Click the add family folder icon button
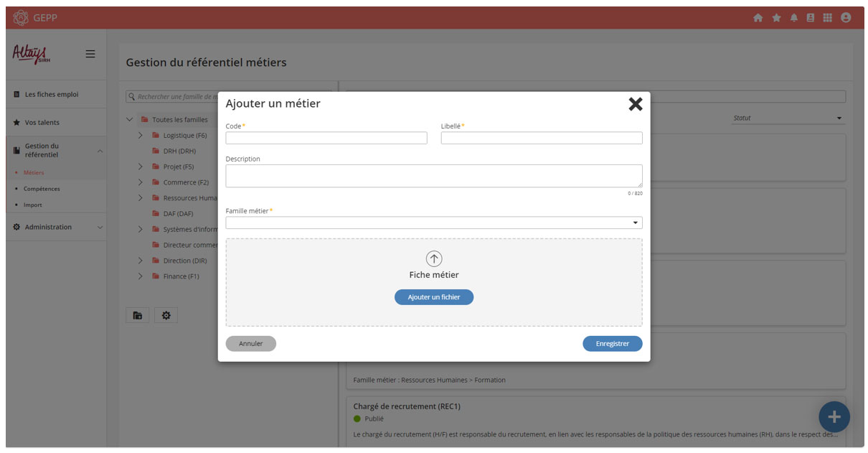The width and height of the screenshot is (868, 453). click(x=137, y=315)
